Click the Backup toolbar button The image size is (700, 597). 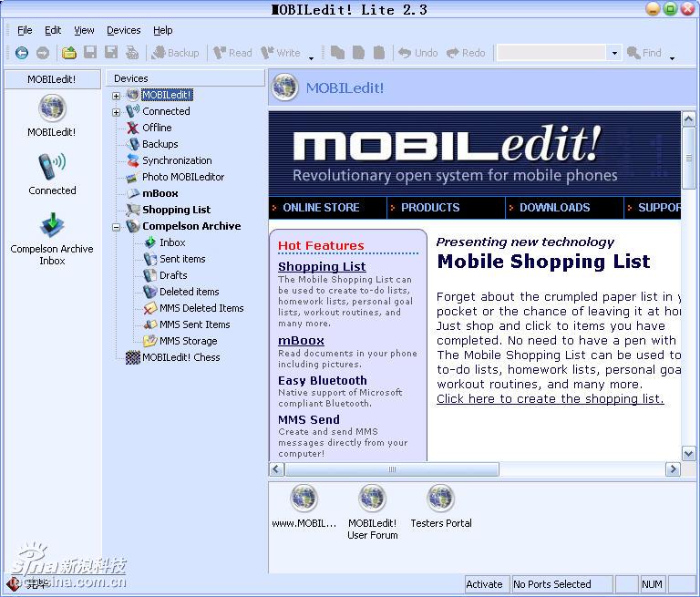[175, 53]
